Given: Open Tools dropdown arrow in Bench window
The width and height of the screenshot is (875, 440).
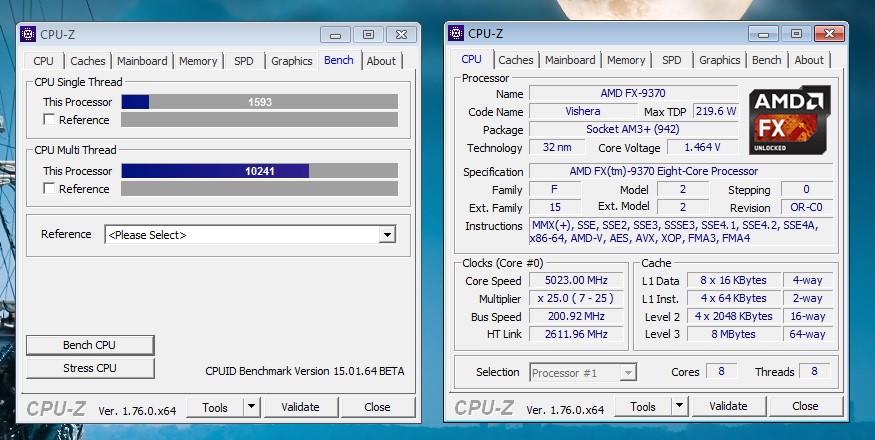Looking at the screenshot, I should 252,407.
